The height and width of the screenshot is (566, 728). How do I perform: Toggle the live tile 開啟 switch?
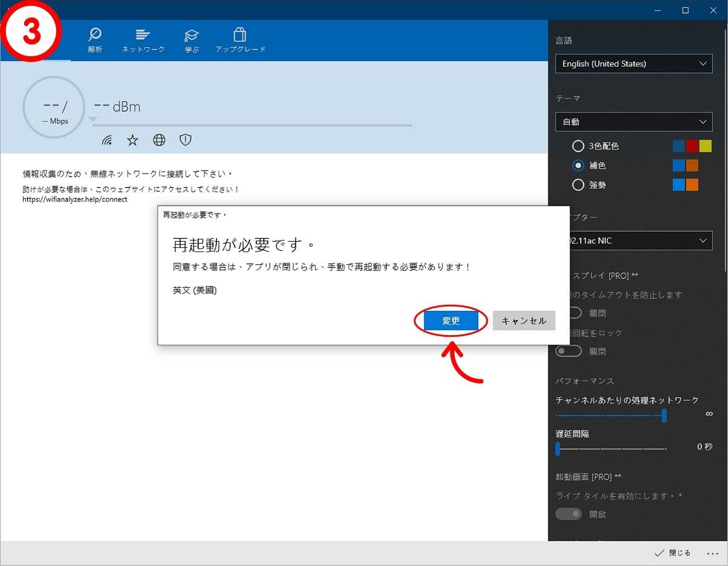569,514
